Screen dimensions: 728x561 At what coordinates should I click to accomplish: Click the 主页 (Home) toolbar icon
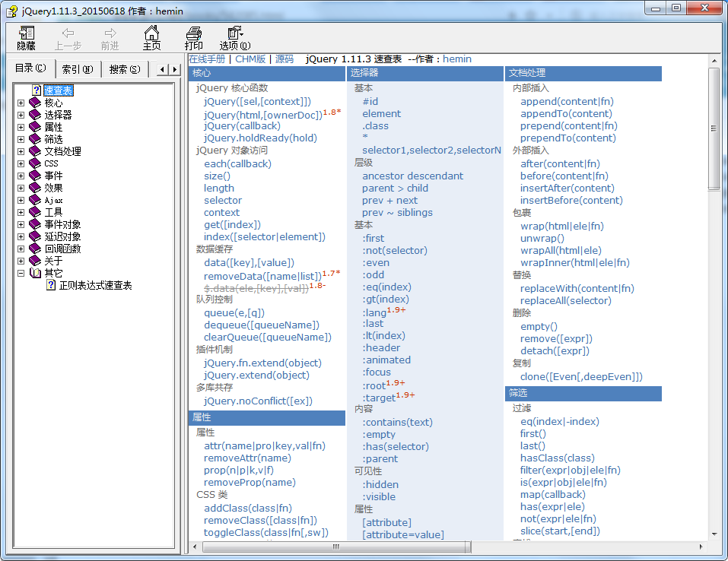(152, 36)
